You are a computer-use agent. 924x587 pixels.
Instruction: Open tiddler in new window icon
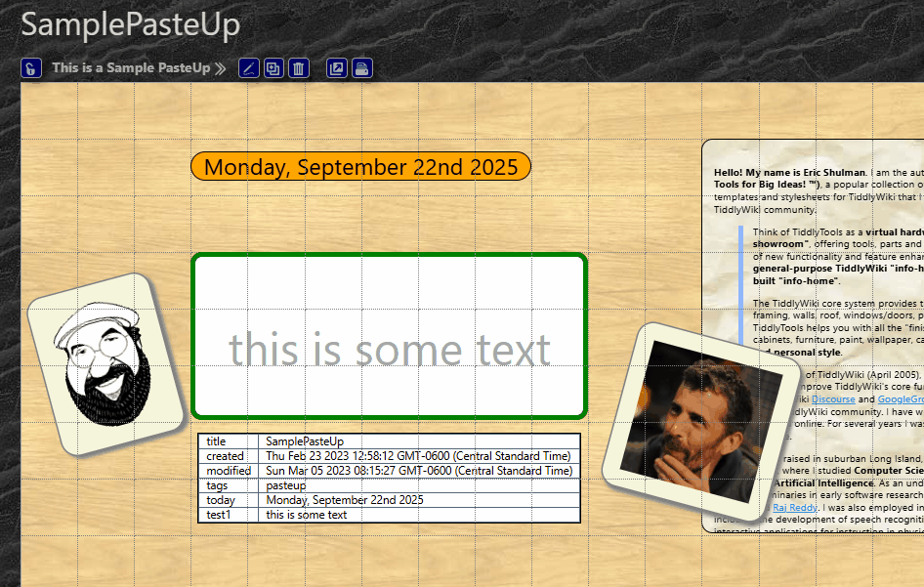tap(337, 68)
